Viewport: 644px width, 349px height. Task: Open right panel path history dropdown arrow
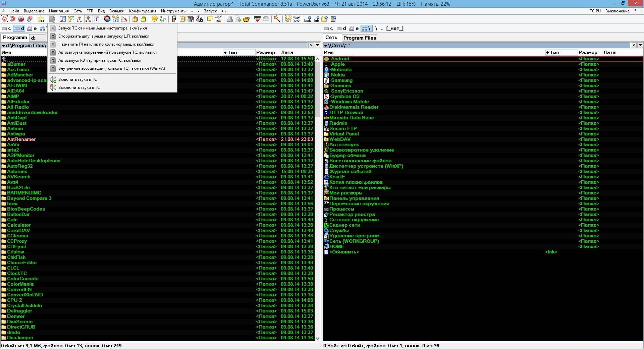tap(640, 45)
